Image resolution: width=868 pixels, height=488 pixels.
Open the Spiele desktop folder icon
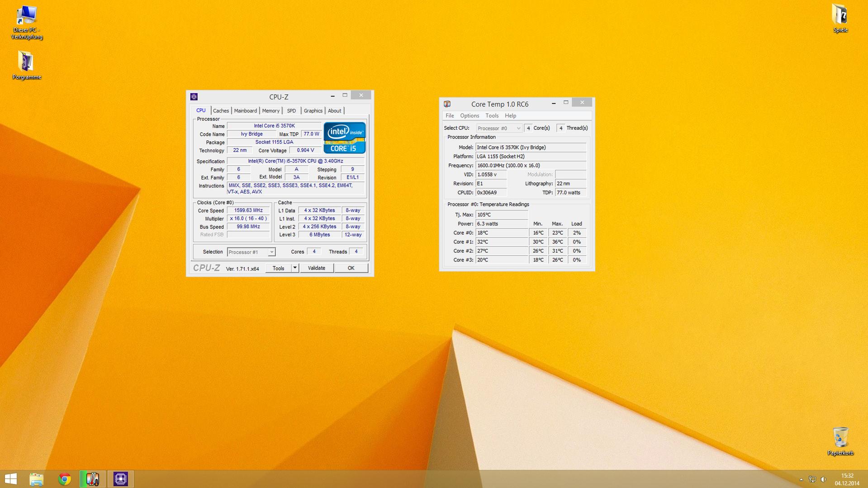840,18
